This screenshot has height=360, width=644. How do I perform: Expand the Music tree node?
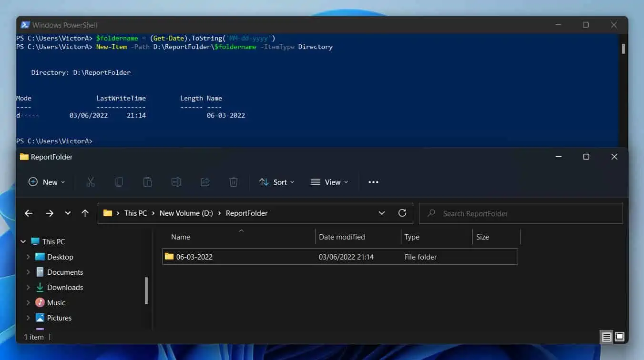click(x=28, y=303)
